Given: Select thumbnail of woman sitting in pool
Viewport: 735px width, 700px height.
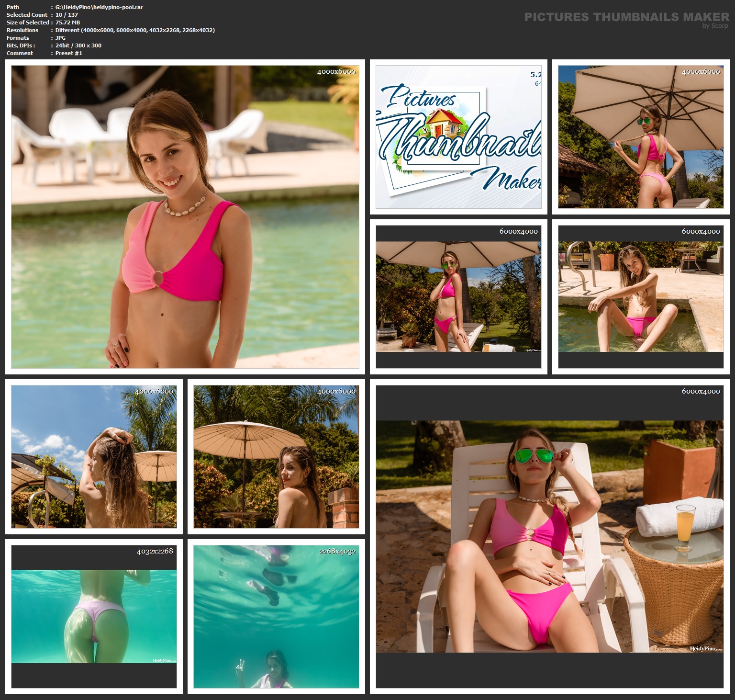Looking at the screenshot, I should [641, 296].
